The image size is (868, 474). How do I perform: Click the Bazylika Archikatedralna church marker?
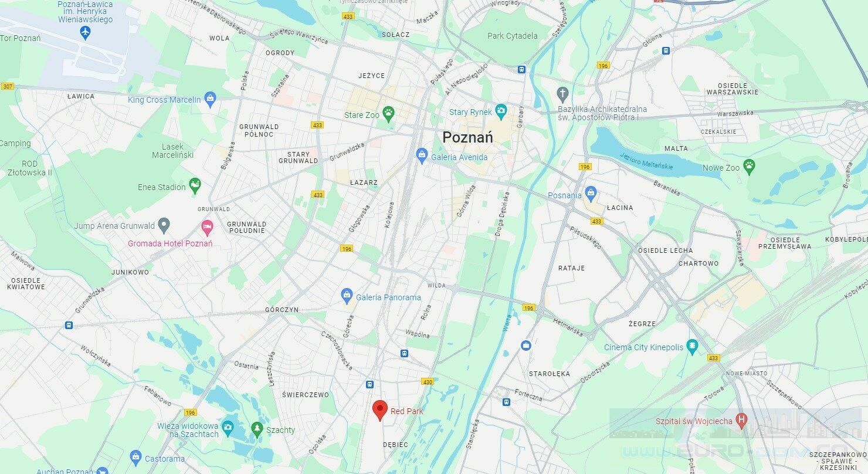pos(562,94)
